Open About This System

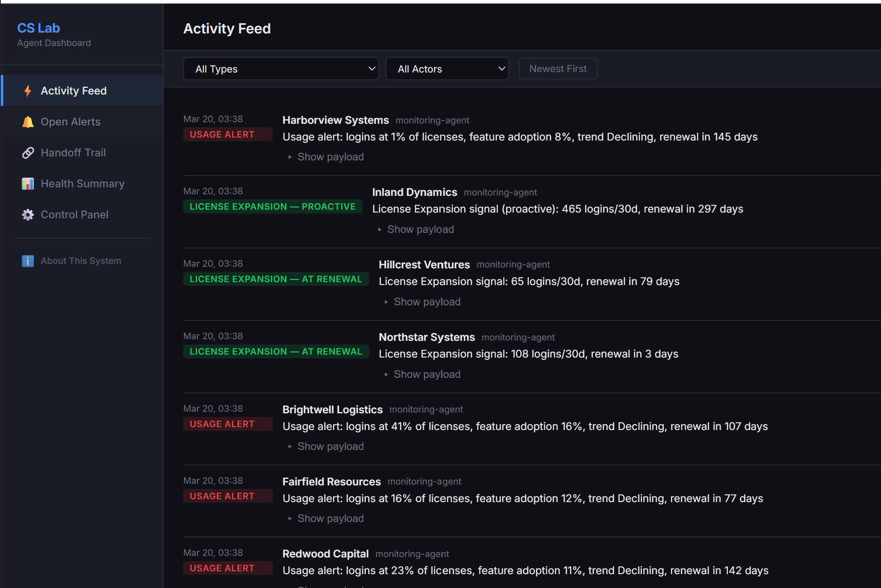coord(83,261)
